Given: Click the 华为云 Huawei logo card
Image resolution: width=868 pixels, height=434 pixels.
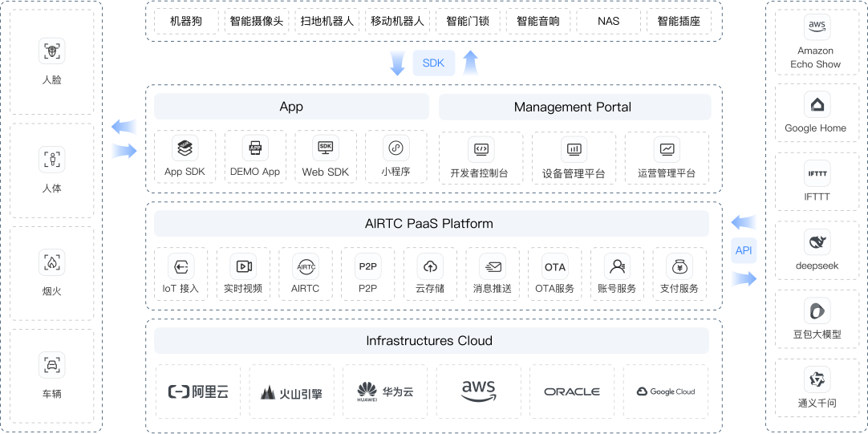Looking at the screenshot, I should pyautogui.click(x=385, y=391).
